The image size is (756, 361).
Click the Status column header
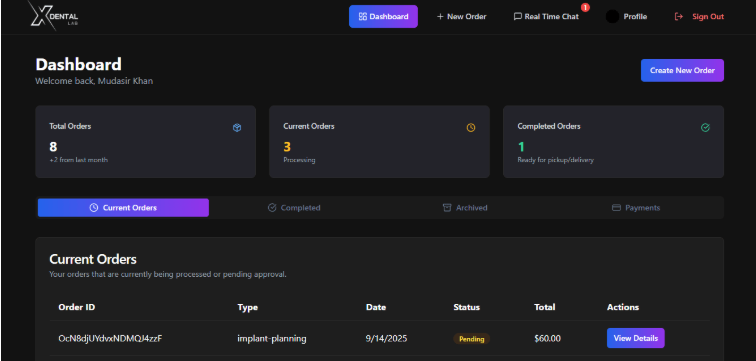pyautogui.click(x=467, y=307)
